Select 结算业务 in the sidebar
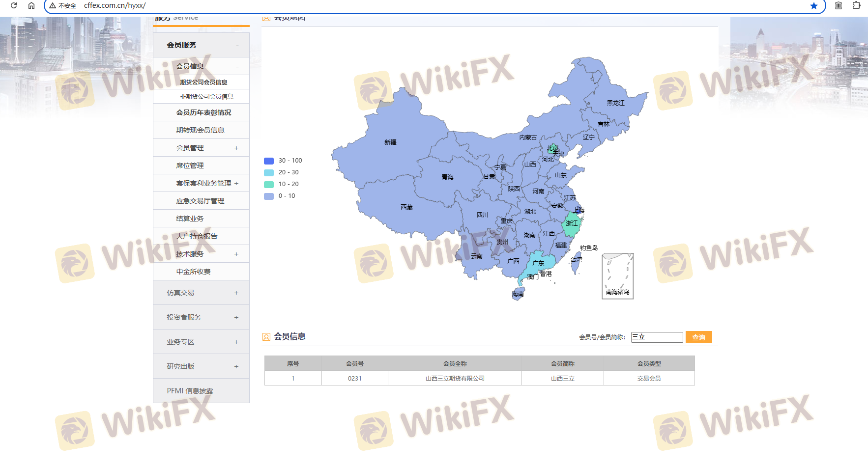 [x=190, y=219]
